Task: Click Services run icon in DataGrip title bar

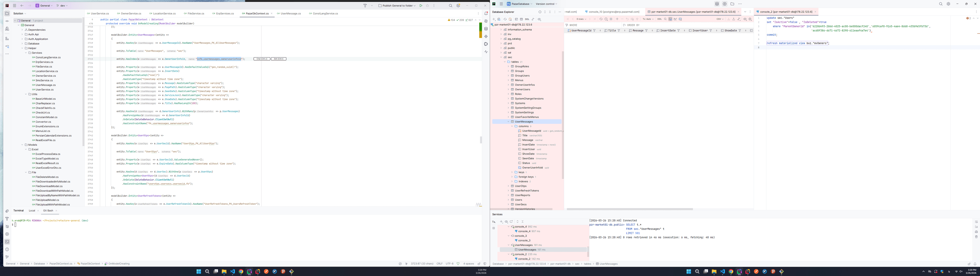Action: [725, 4]
